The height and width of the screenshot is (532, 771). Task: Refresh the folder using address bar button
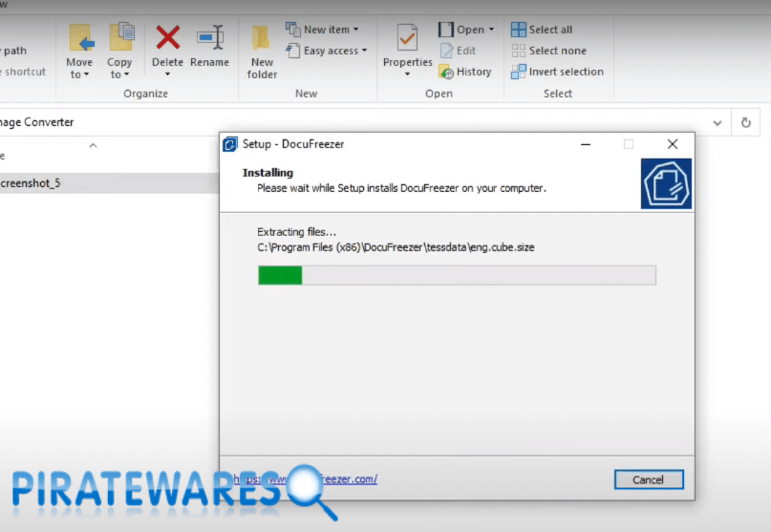coord(746,123)
